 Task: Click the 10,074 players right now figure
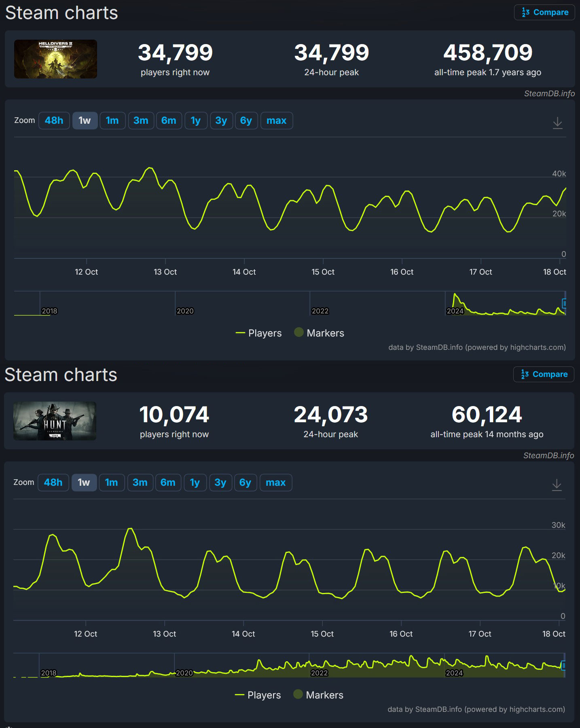174,415
